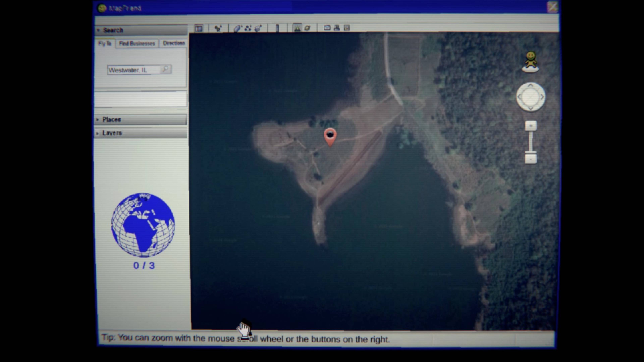Click the yellow planet view icon
Image resolution: width=644 pixels, height=362 pixels.
click(307, 28)
